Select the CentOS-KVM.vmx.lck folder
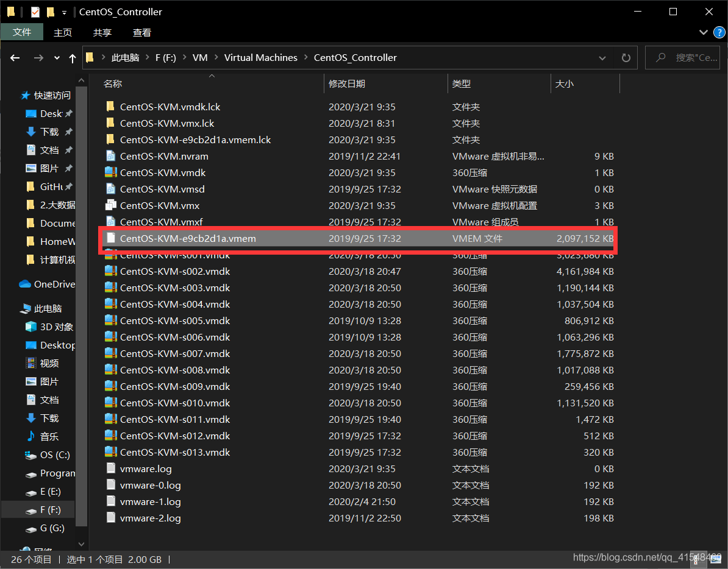Screen dimensions: 728x569 pyautogui.click(x=167, y=123)
